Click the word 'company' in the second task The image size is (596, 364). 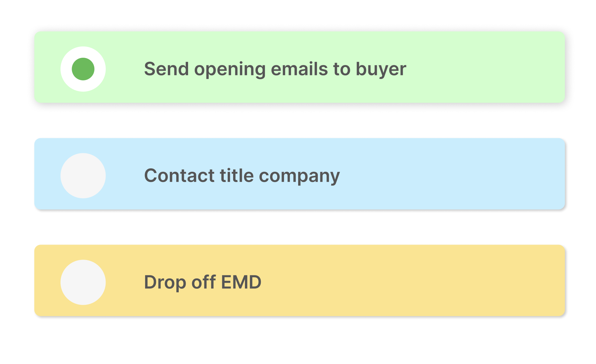coord(299,176)
